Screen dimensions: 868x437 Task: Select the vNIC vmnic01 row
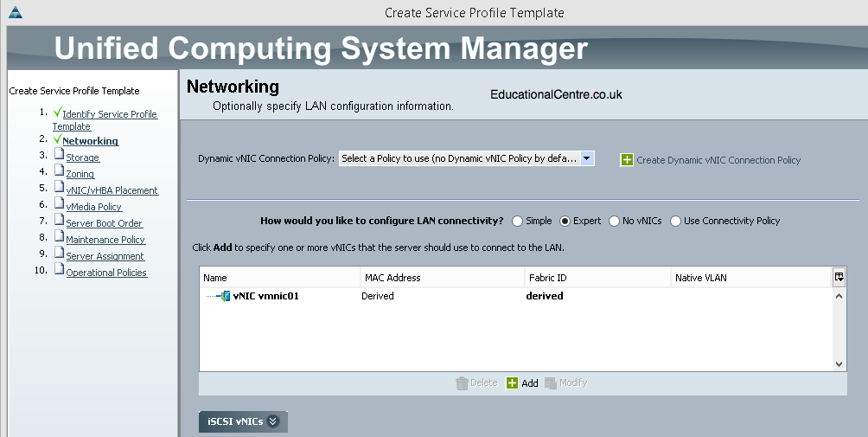click(516, 296)
